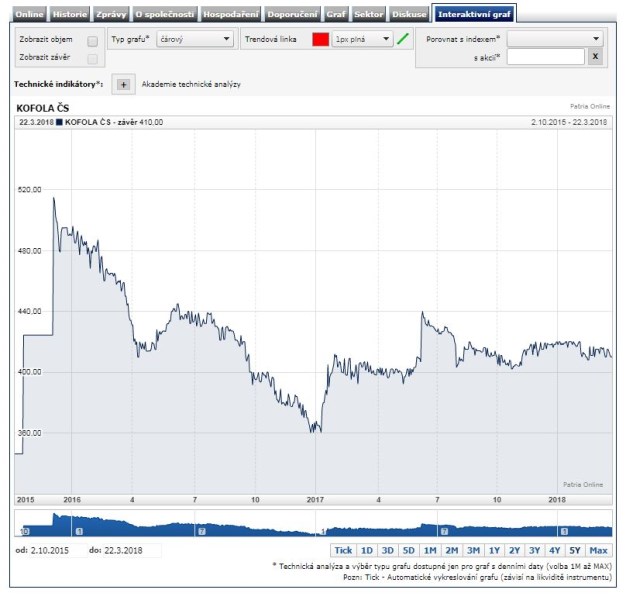
Task: Switch to the Historie tab
Action: pyautogui.click(x=70, y=15)
